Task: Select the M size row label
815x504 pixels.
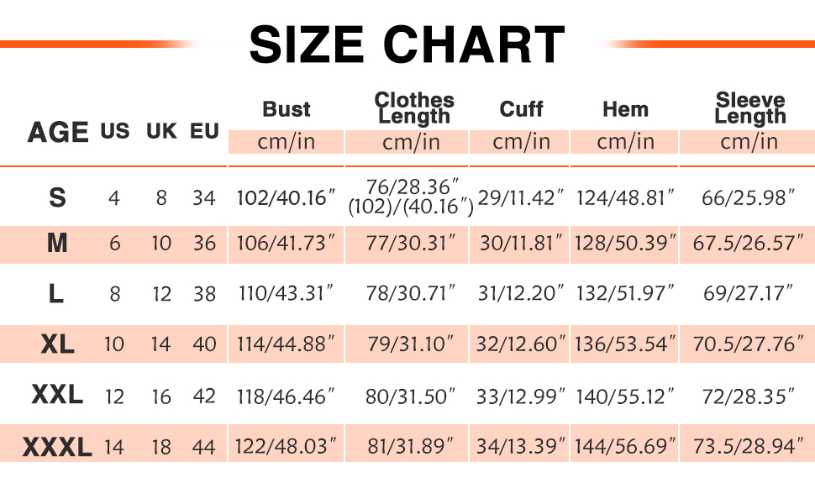Action: click(57, 244)
